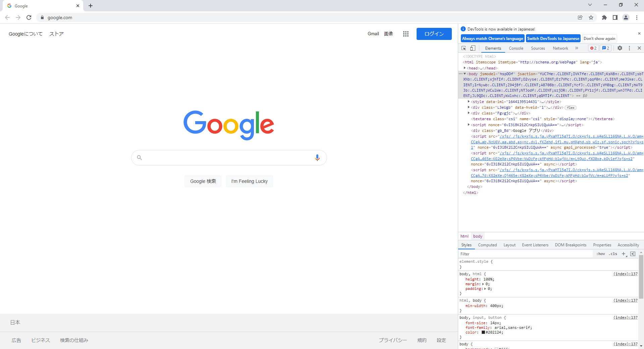Click the share this page icon
The height and width of the screenshot is (349, 644).
pos(580,17)
